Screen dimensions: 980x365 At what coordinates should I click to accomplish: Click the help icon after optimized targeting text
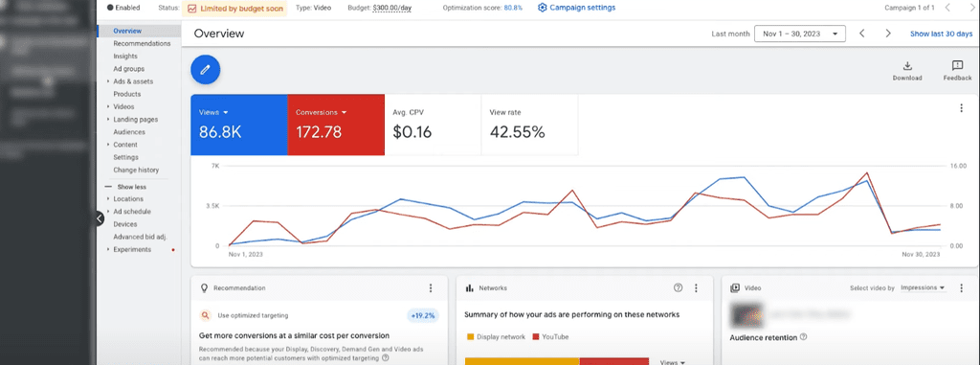point(385,358)
